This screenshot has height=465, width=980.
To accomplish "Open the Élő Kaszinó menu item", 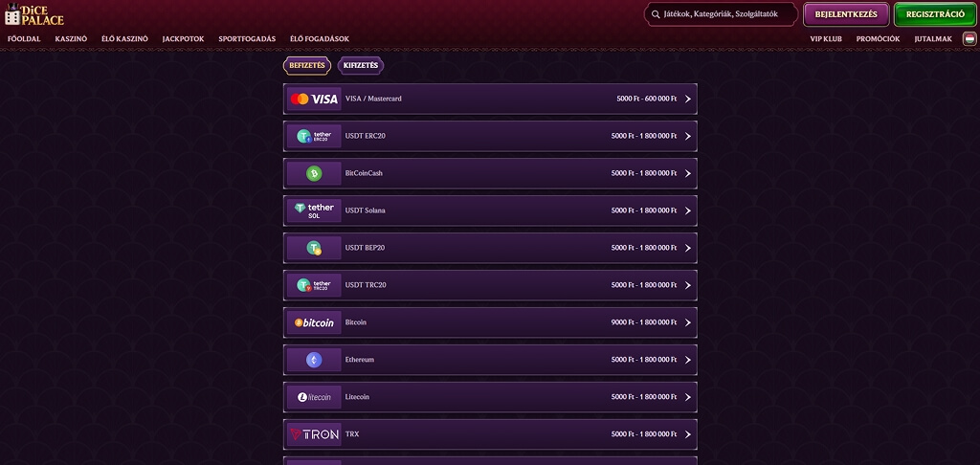I will [125, 38].
